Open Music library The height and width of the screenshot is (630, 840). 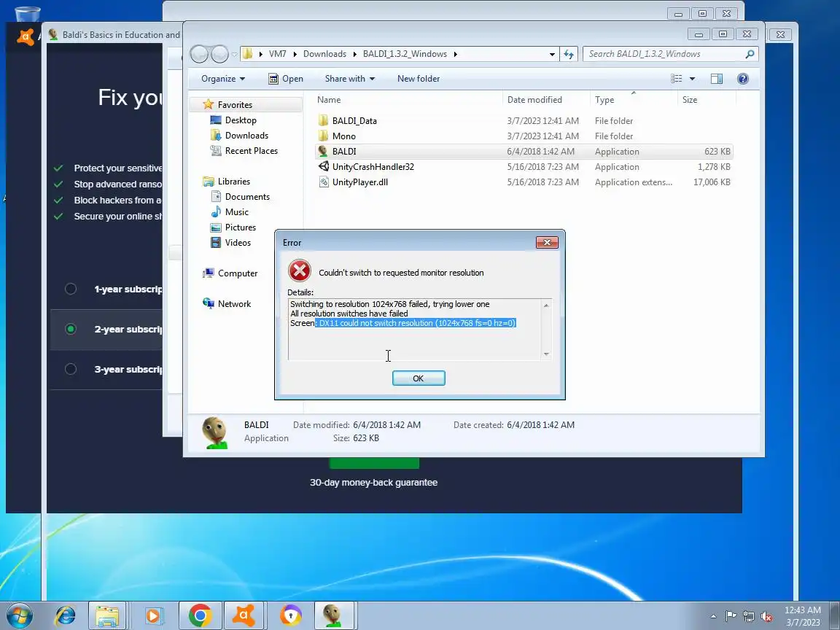click(236, 212)
